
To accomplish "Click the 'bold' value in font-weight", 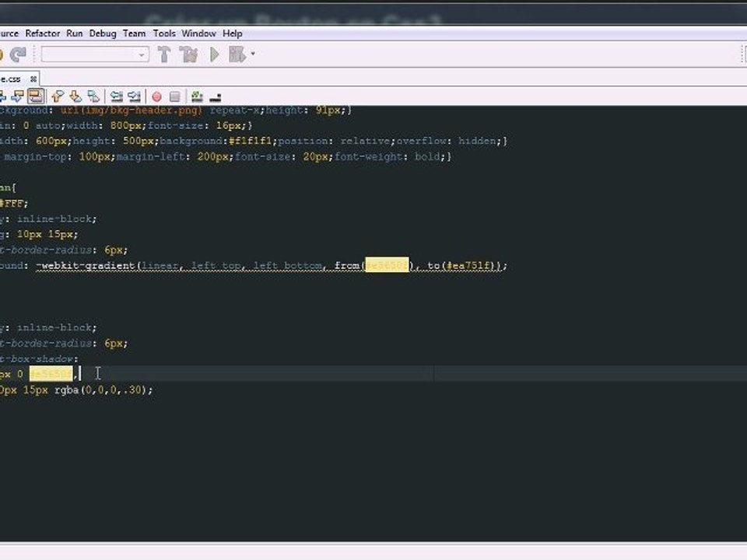I will coord(427,156).
